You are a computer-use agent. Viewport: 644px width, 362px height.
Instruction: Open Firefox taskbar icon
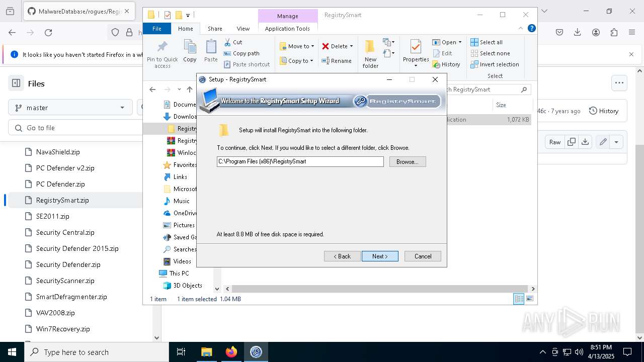231,352
